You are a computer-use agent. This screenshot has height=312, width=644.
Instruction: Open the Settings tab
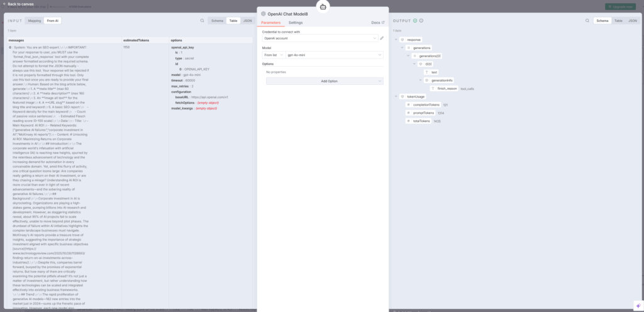tap(296, 23)
